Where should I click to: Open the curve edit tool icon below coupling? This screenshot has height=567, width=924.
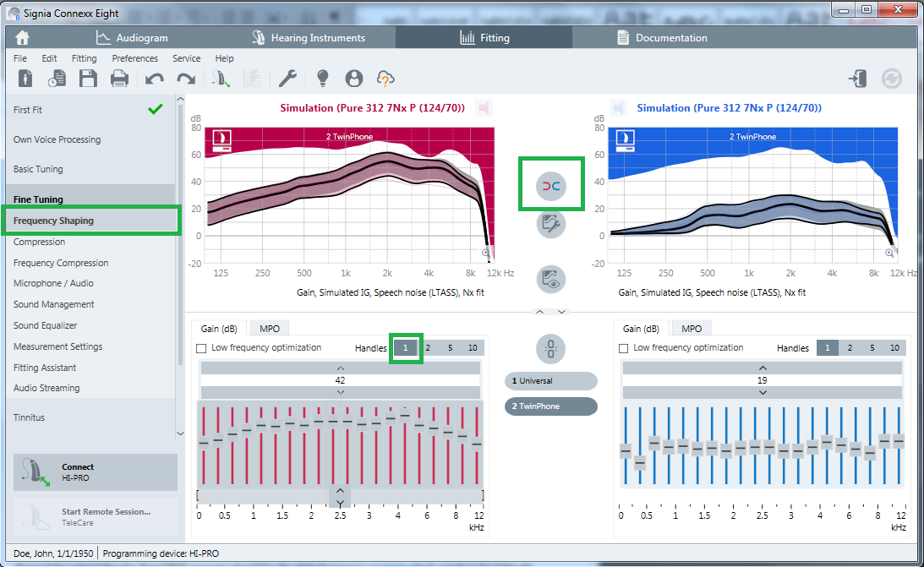click(x=551, y=224)
